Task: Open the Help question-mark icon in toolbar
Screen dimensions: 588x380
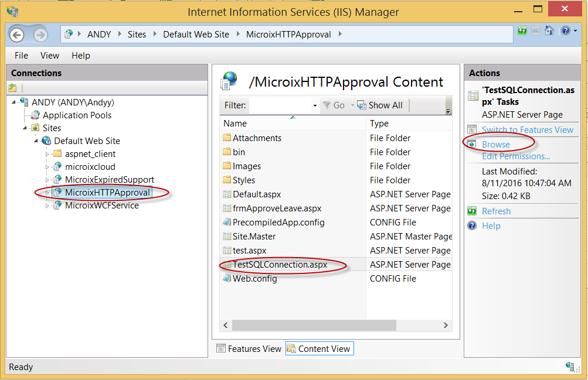Action: coord(565,31)
